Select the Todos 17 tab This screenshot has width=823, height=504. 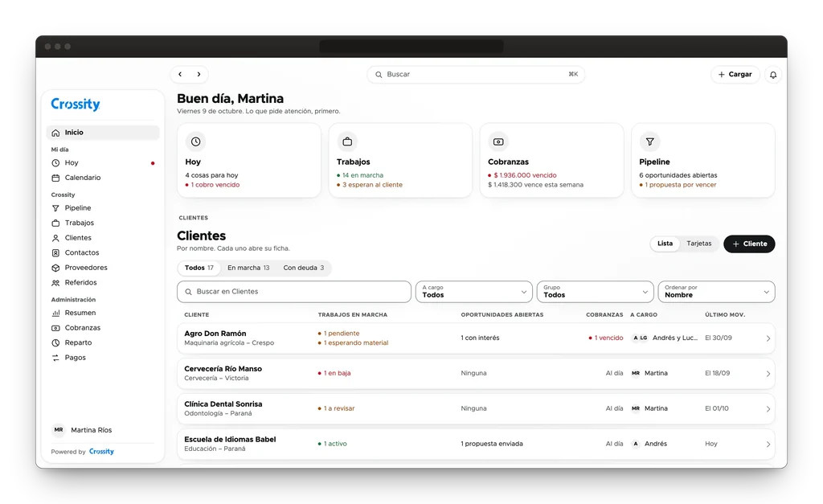tap(199, 268)
